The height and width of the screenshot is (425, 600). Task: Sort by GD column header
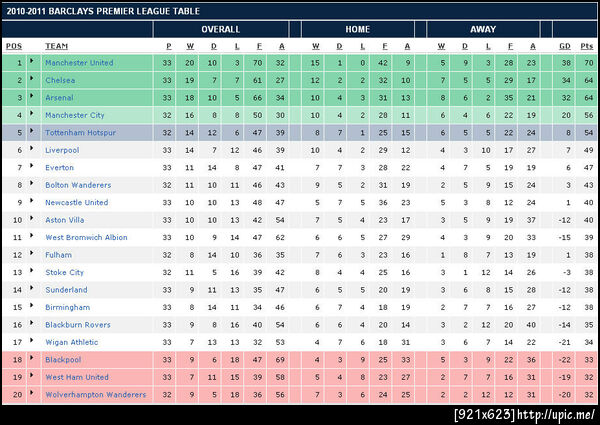tap(565, 46)
